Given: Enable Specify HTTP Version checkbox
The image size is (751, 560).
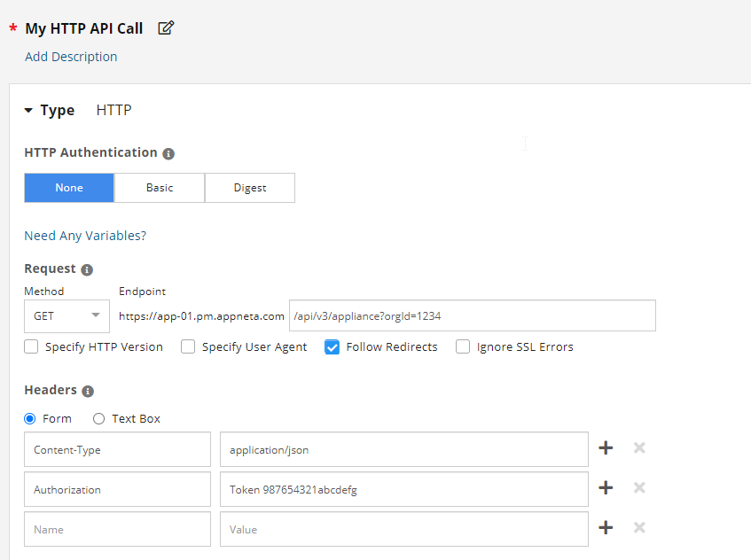Looking at the screenshot, I should click(32, 347).
